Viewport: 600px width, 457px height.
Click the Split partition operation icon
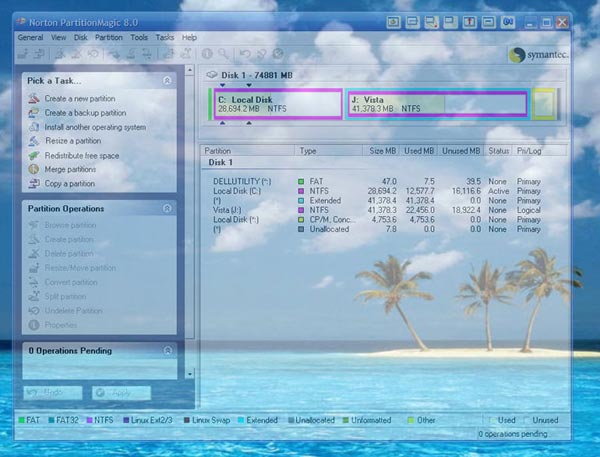coord(34,296)
